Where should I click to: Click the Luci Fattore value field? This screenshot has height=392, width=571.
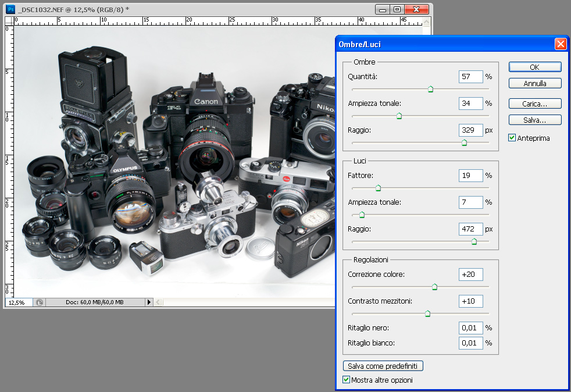click(470, 176)
